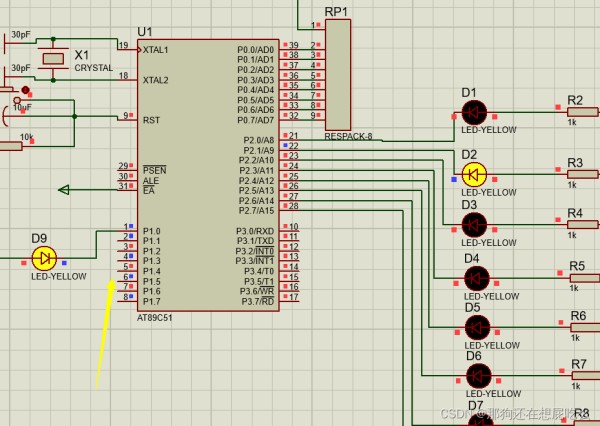Viewport: 600px width, 426px height.
Task: Click the lit D2 yellow LED
Action: 475,174
